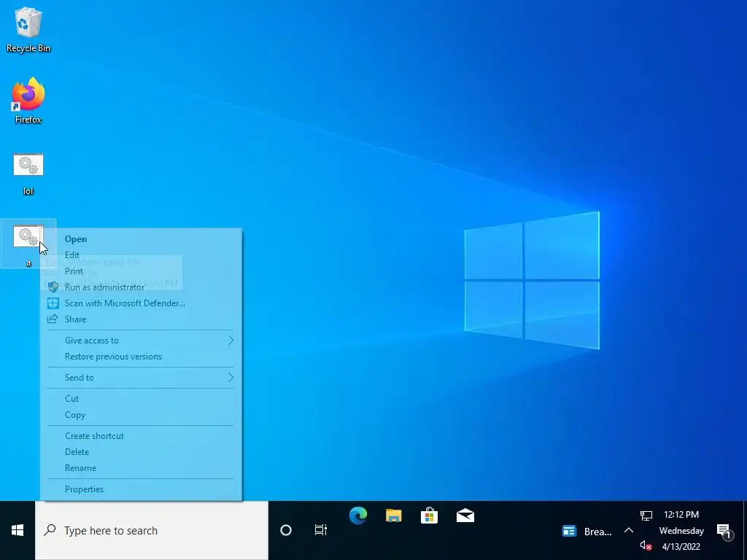Select the Firefox desktop shortcut
Image resolution: width=747 pixels, height=560 pixels.
pyautogui.click(x=28, y=101)
